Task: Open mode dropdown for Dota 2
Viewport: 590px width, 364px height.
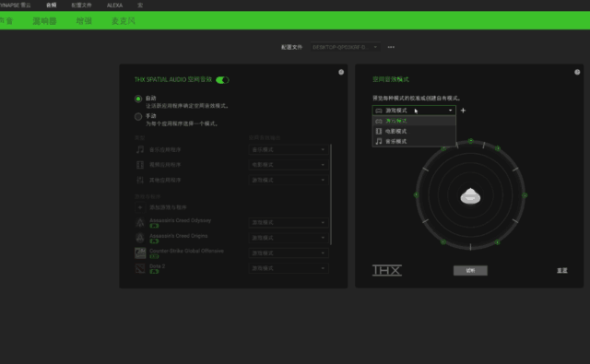Action: [x=289, y=268]
